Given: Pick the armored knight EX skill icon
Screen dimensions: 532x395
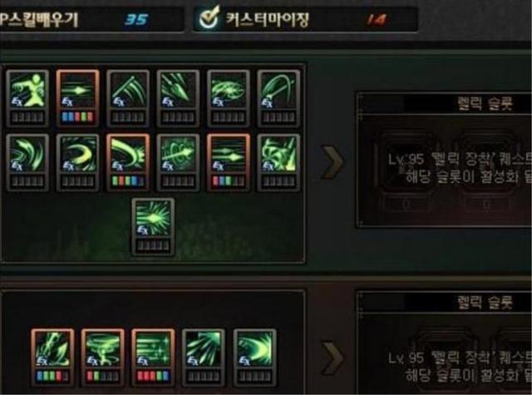Looking at the screenshot, I should pos(278,155).
